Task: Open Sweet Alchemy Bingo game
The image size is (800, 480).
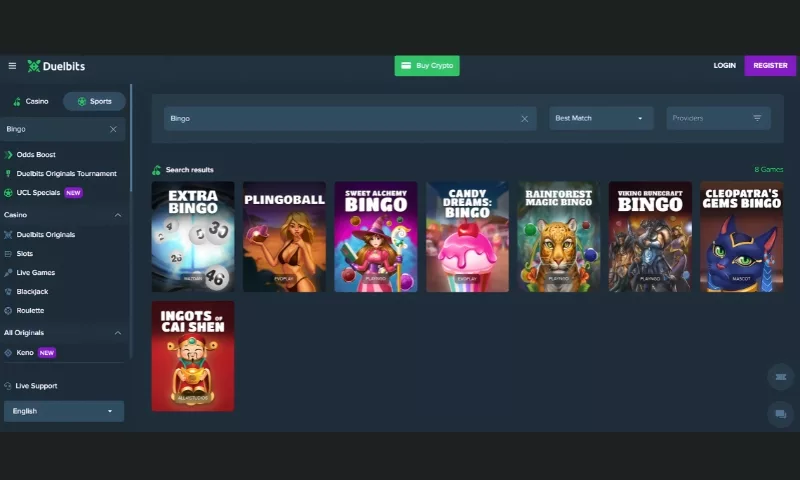Action: click(376, 237)
